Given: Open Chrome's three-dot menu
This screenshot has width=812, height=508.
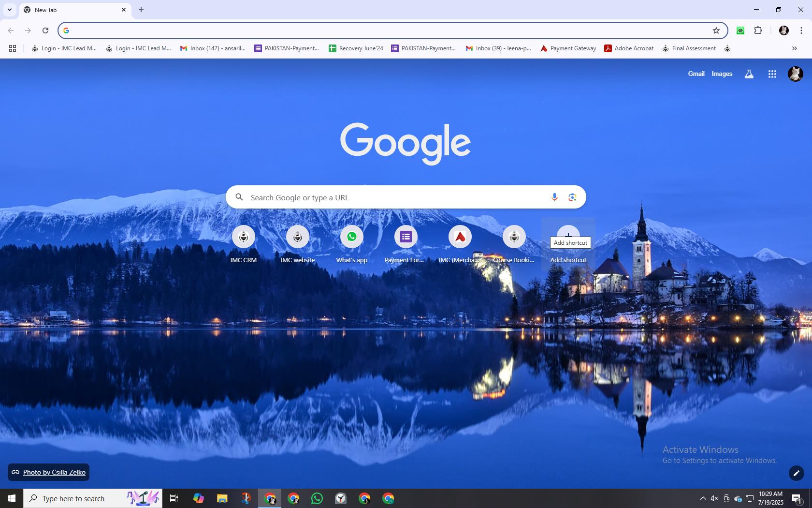Looking at the screenshot, I should point(801,30).
